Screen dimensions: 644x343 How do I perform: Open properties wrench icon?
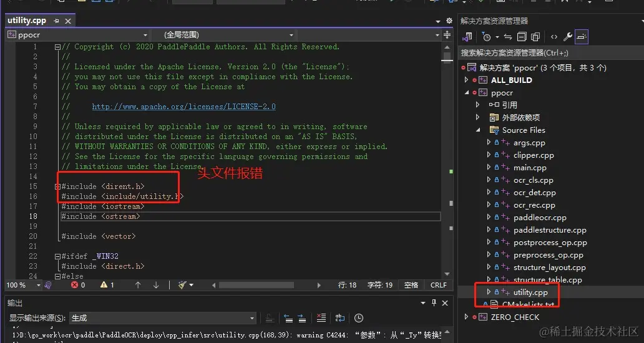click(568, 37)
